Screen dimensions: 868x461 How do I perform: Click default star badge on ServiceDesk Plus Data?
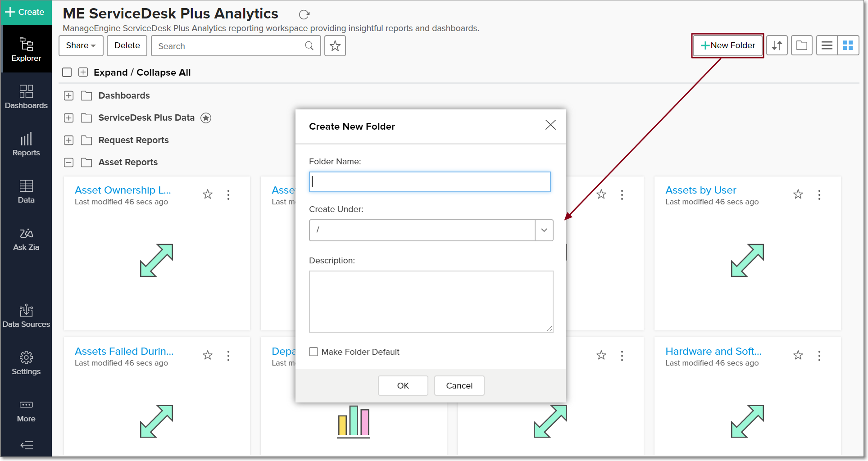point(206,118)
